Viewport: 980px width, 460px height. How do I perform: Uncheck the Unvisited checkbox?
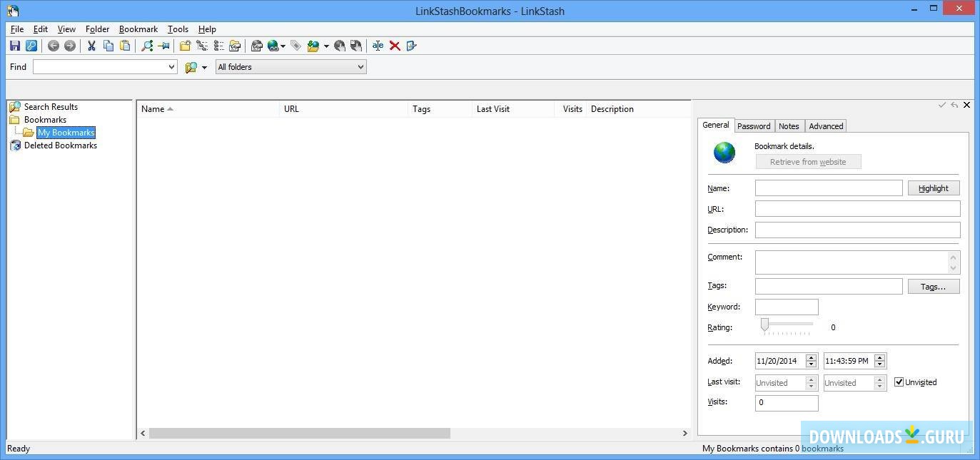click(899, 382)
